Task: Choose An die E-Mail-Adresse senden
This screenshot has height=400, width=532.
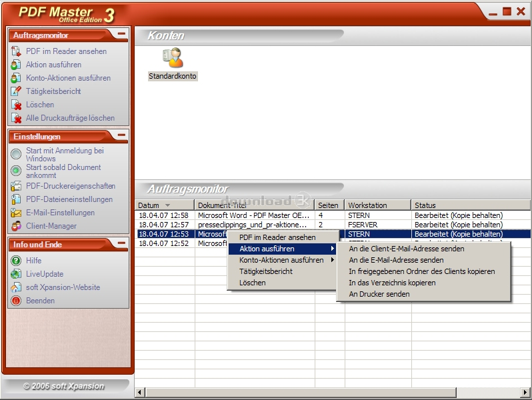Action: pyautogui.click(x=396, y=260)
